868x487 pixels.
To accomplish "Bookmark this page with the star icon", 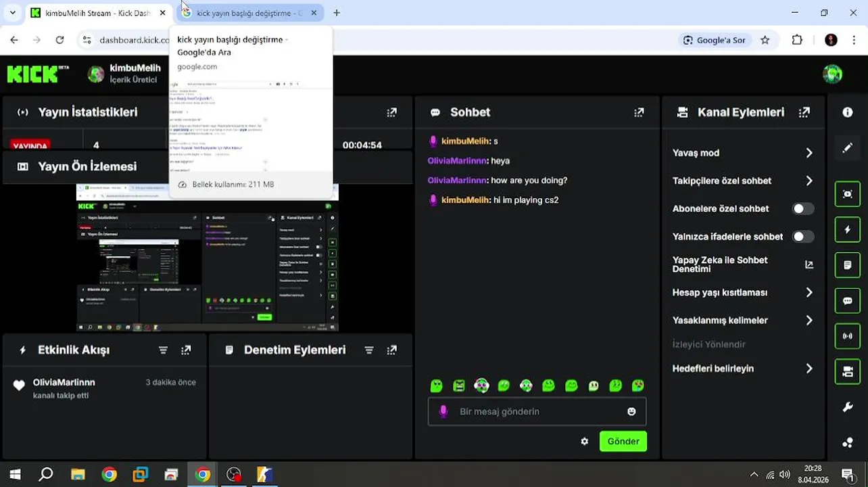I will 765,40.
